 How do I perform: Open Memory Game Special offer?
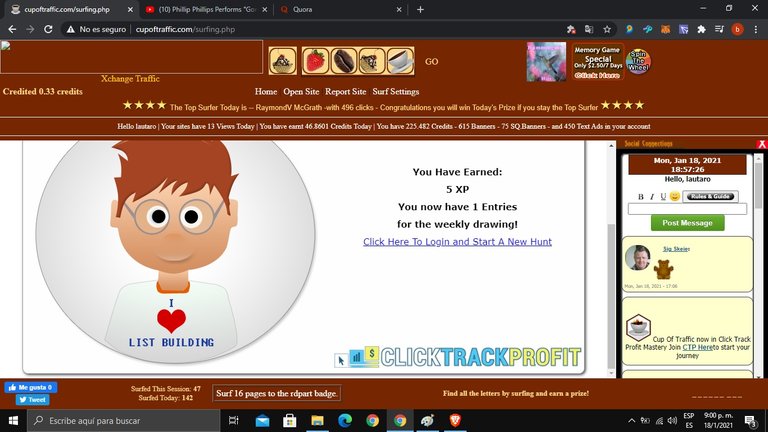(598, 62)
